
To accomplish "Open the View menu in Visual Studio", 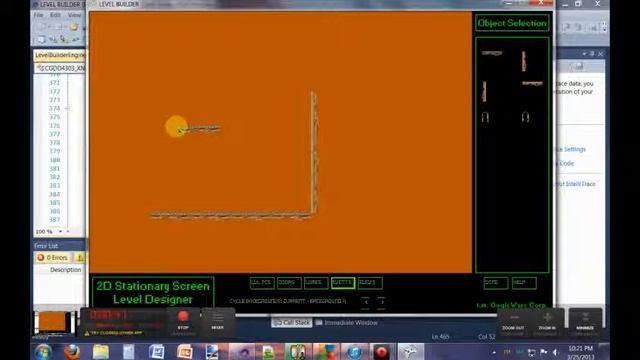I will click(74, 15).
